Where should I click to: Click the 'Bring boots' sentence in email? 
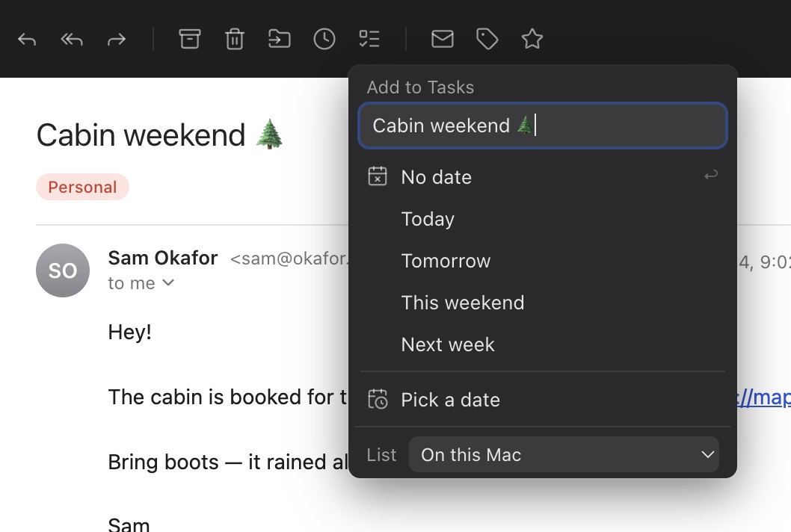point(228,462)
